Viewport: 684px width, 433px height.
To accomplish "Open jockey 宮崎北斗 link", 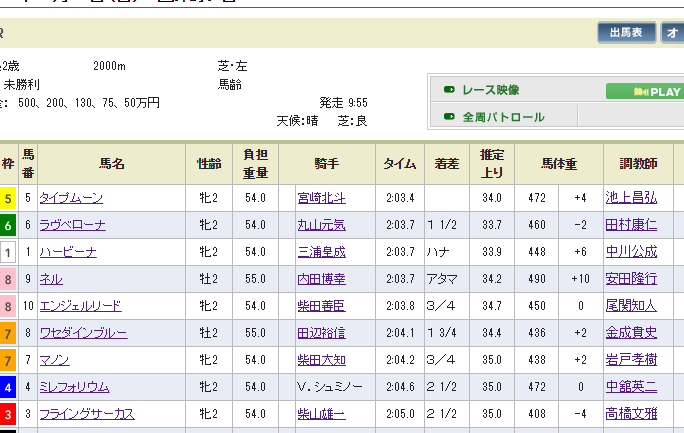I will [321, 198].
